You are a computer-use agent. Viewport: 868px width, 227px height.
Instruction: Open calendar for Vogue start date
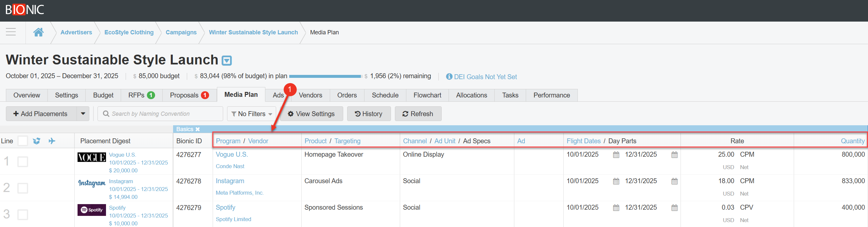[616, 155]
